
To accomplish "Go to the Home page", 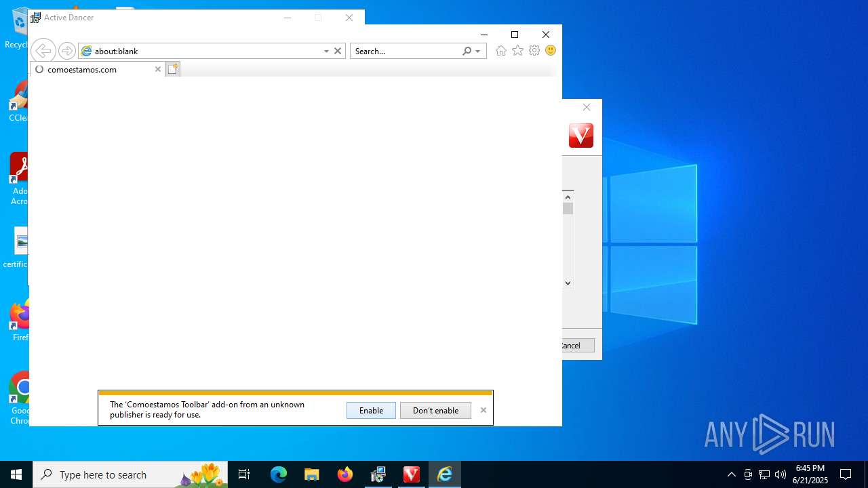I will (x=501, y=51).
